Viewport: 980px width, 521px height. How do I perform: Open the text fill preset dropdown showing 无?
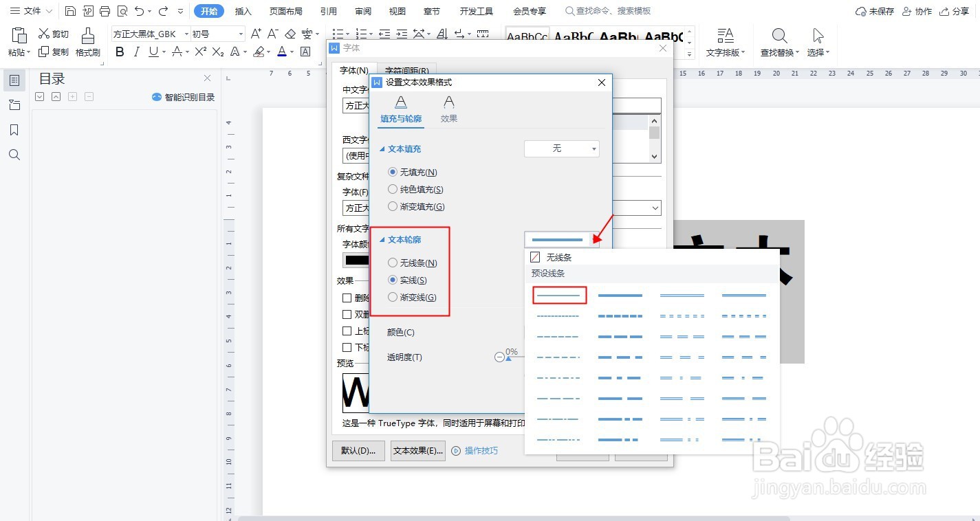[x=562, y=148]
